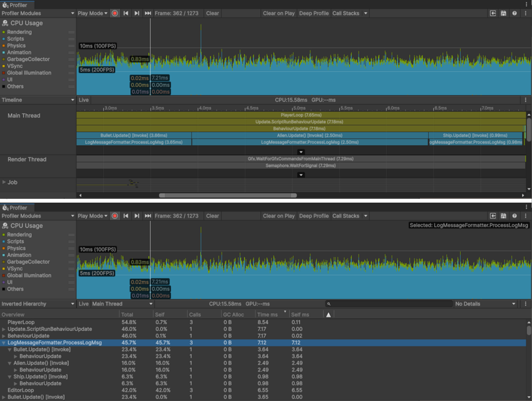The height and width of the screenshot is (401, 532).
Task: Collapse LogMessageFormatter.ProcessLogMsg tree row
Action: click(x=4, y=343)
